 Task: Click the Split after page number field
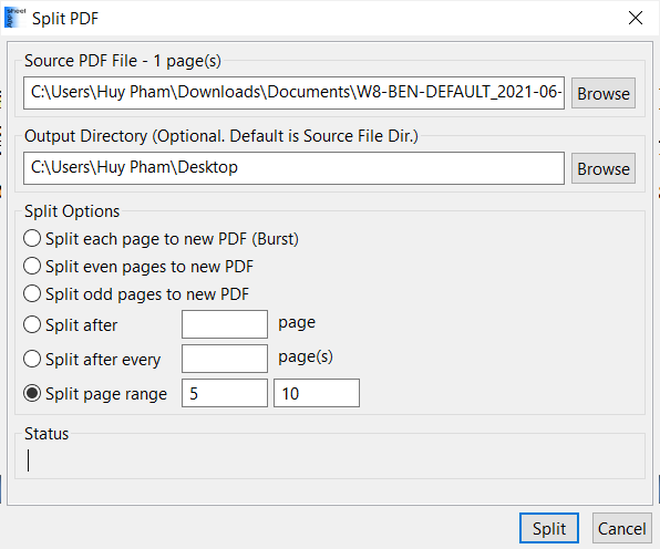pos(224,324)
